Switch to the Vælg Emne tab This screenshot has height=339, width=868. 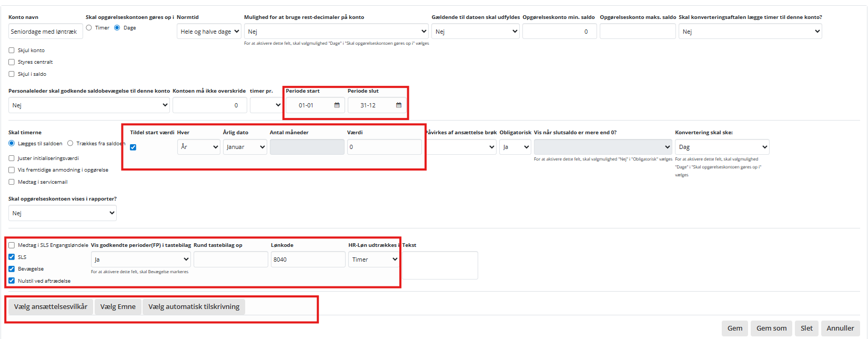coord(118,307)
